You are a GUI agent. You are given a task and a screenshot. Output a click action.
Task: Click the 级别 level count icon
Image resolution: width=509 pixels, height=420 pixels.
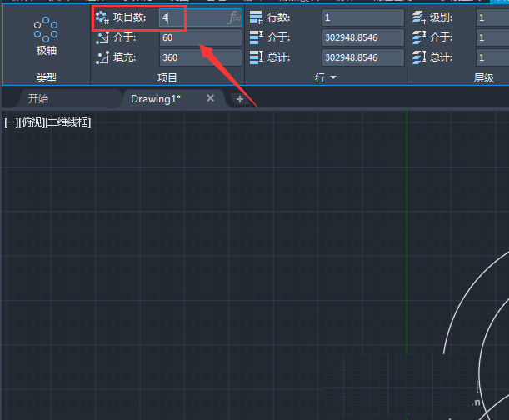point(419,17)
